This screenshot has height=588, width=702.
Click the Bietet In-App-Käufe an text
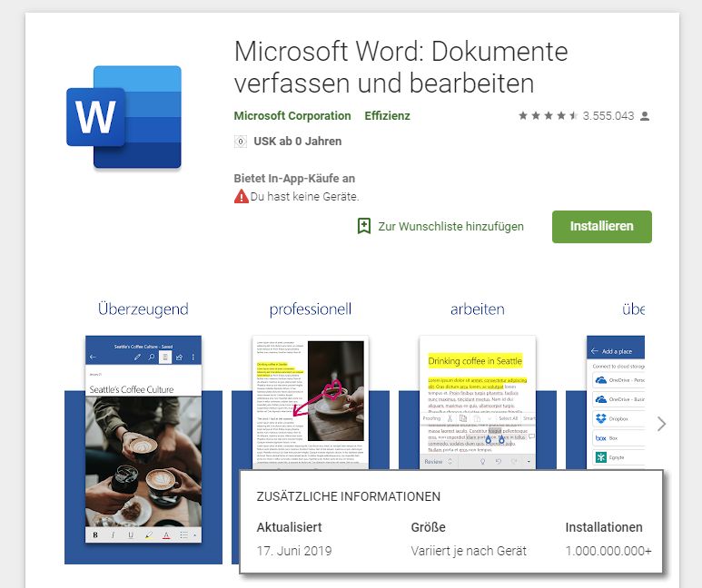pos(294,179)
